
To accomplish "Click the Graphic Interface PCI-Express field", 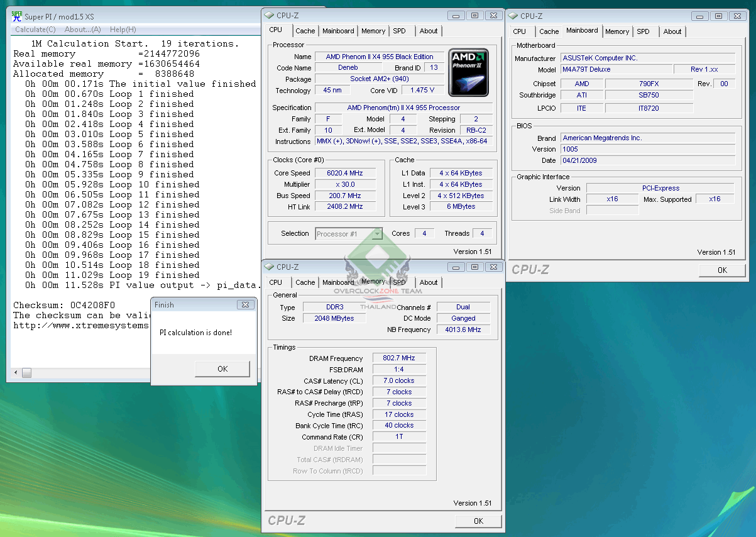I will tap(660, 188).
